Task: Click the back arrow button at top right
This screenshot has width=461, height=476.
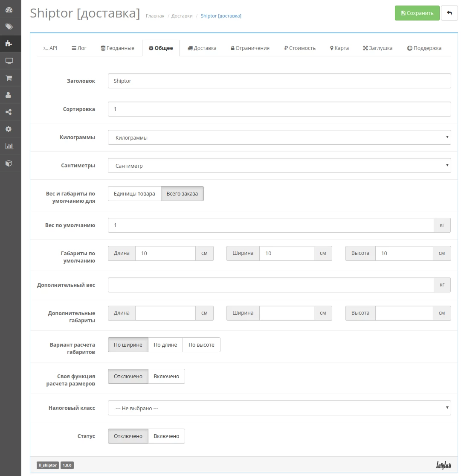Action: [449, 13]
